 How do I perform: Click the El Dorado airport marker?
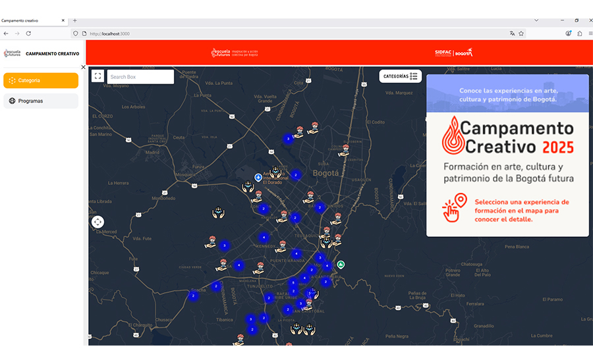pos(258,177)
